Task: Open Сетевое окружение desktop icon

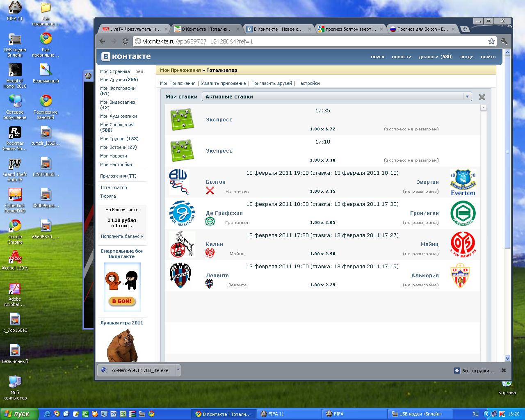Action: click(x=15, y=107)
